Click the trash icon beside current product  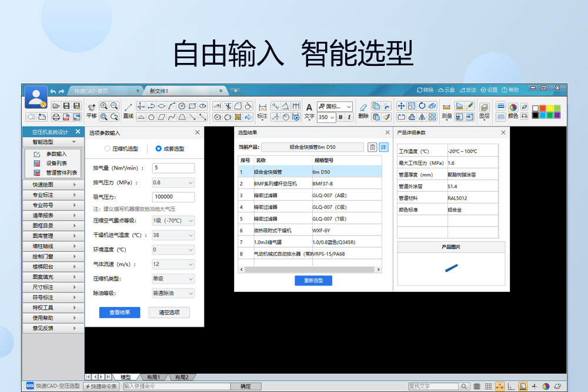click(372, 147)
